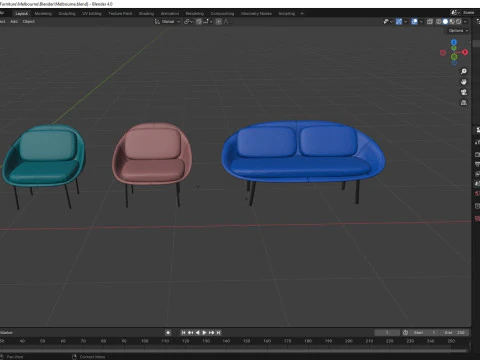
Task: Toggle viewport overlays
Action: pos(414,22)
